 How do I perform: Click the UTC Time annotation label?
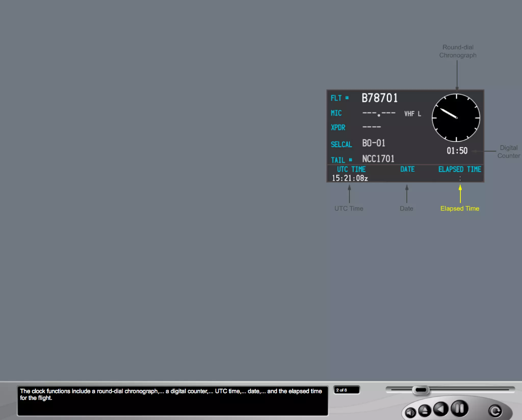click(349, 208)
